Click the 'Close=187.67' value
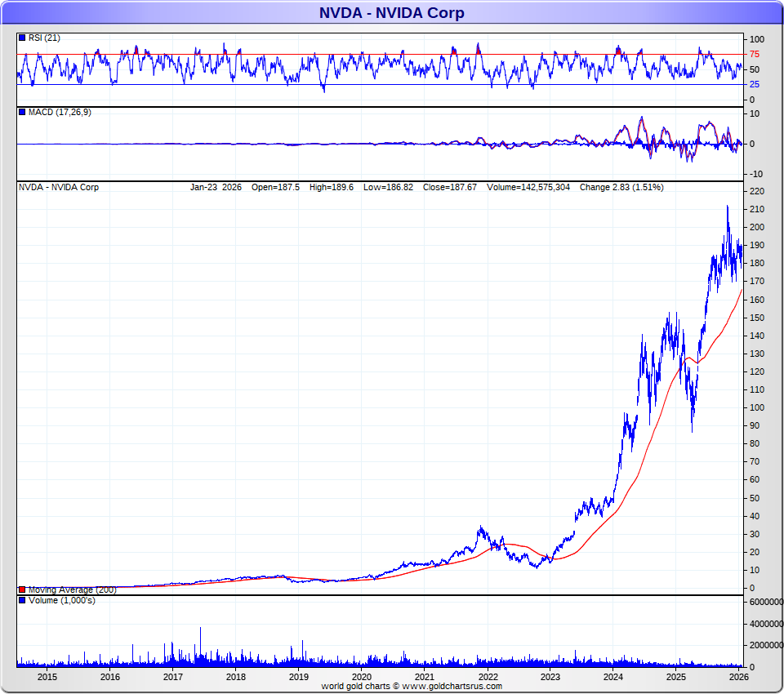The image size is (784, 694). tap(449, 188)
